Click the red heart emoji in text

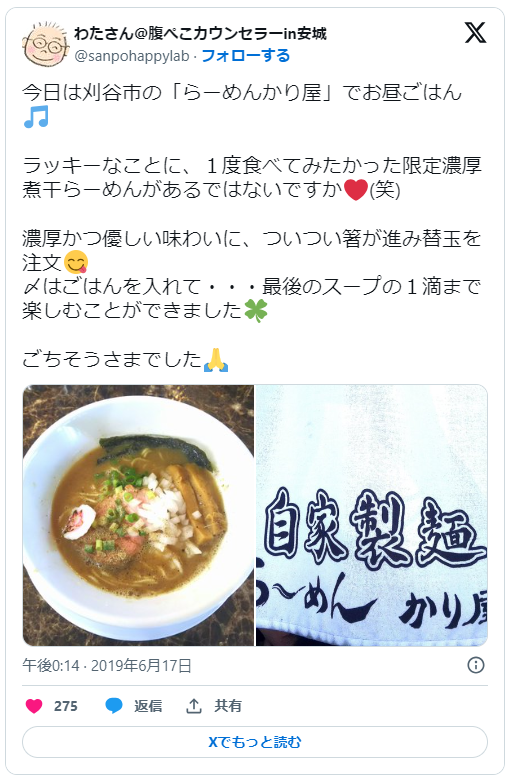point(356,189)
